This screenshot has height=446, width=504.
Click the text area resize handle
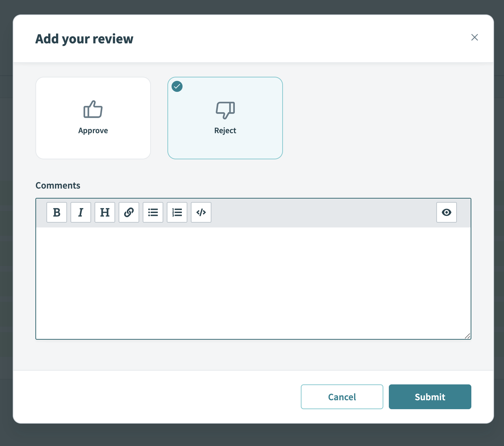[x=468, y=336]
